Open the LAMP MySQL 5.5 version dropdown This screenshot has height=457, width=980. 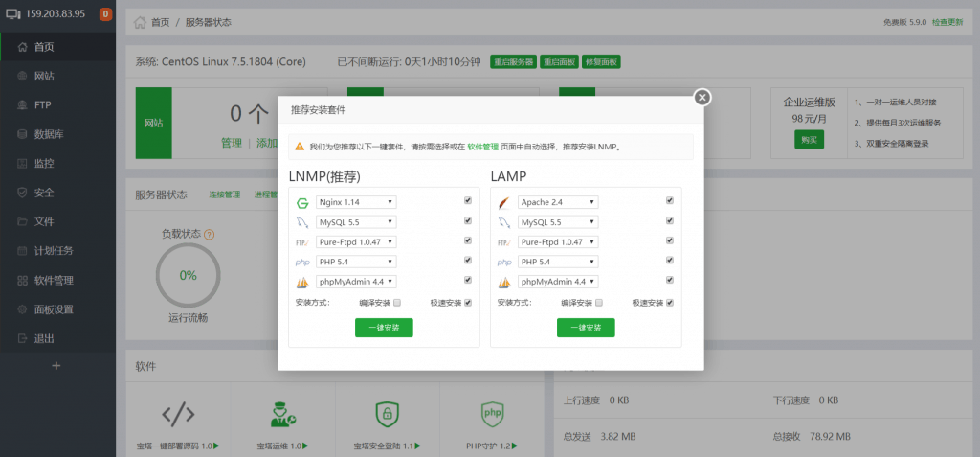pyautogui.click(x=558, y=222)
